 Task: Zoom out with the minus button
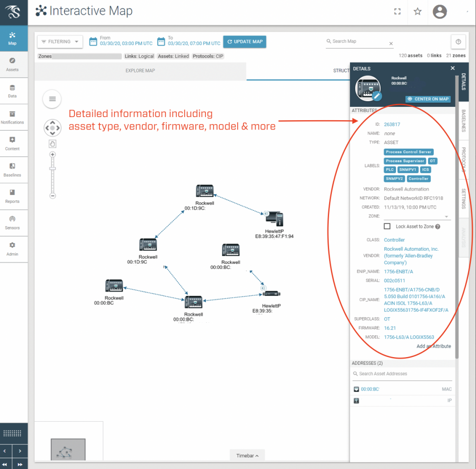[53, 196]
